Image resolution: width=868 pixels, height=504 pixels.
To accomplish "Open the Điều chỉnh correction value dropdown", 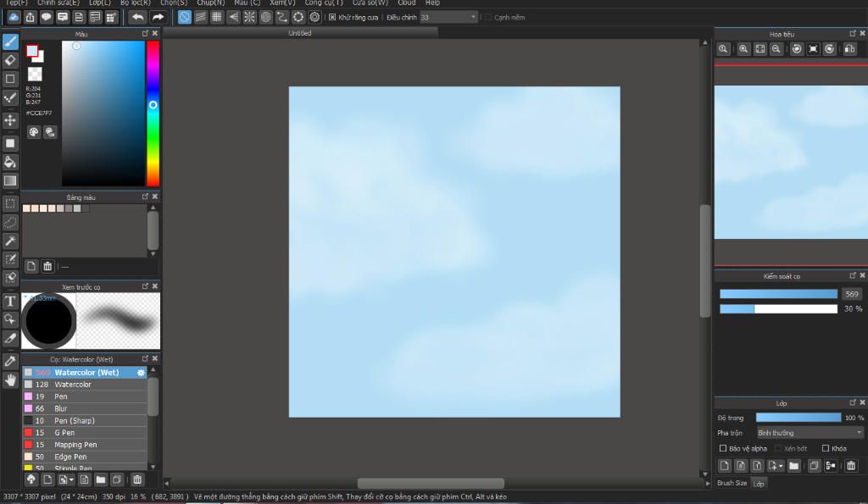I will click(448, 17).
